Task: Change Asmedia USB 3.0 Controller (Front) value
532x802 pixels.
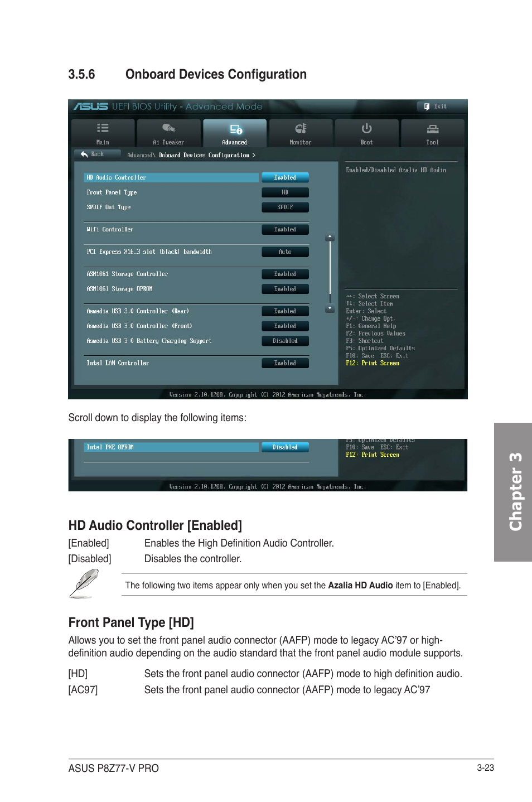Action: point(285,326)
